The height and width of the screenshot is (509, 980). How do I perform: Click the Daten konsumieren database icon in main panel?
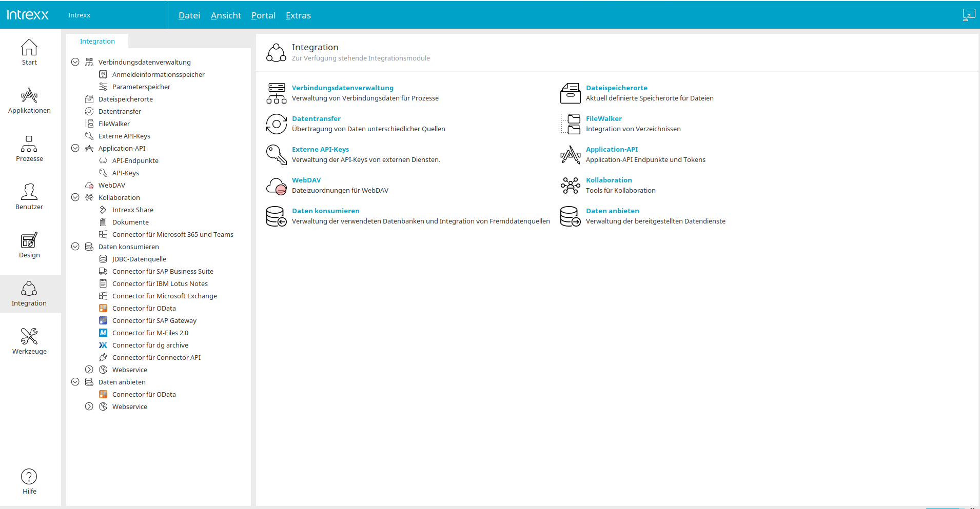tap(277, 216)
